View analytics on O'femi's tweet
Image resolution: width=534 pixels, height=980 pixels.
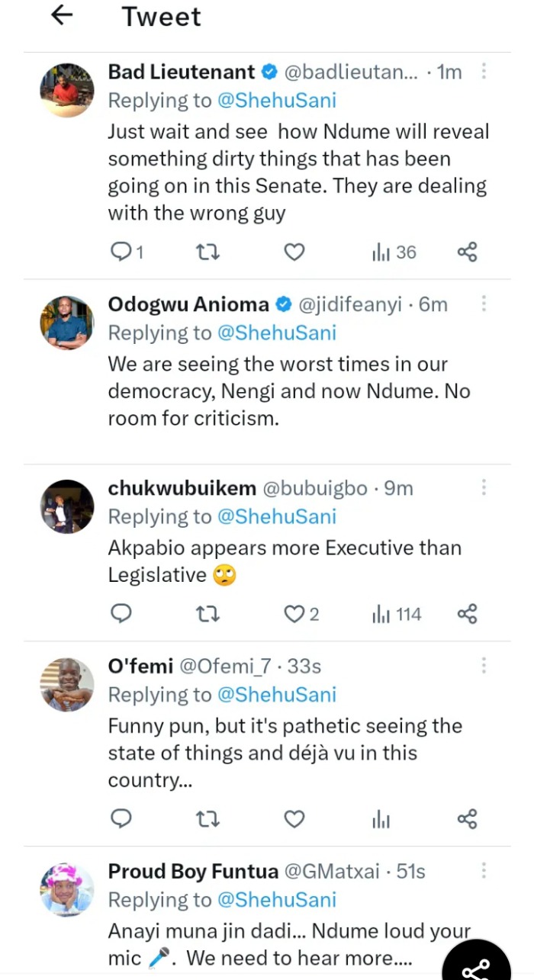pyautogui.click(x=381, y=819)
